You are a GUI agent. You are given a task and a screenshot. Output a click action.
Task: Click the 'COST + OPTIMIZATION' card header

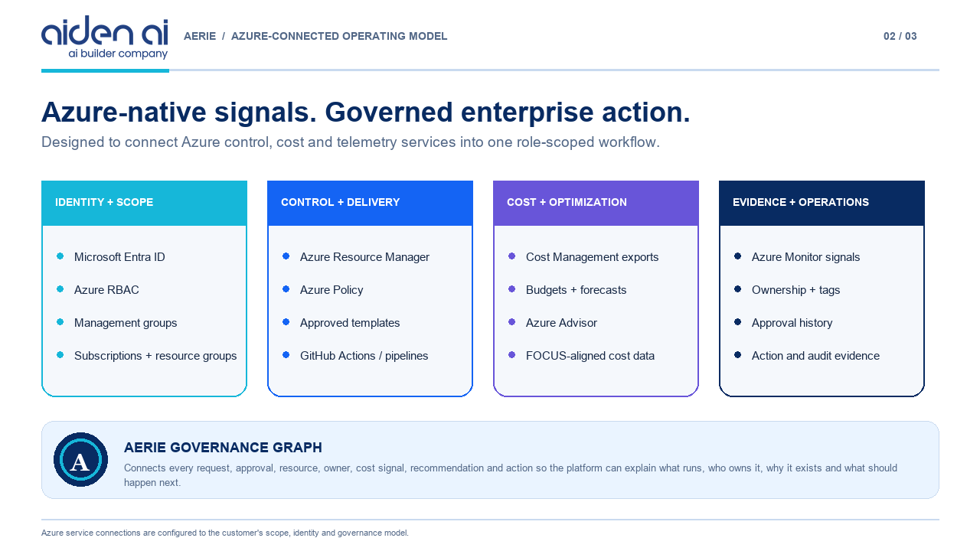pyautogui.click(x=596, y=203)
